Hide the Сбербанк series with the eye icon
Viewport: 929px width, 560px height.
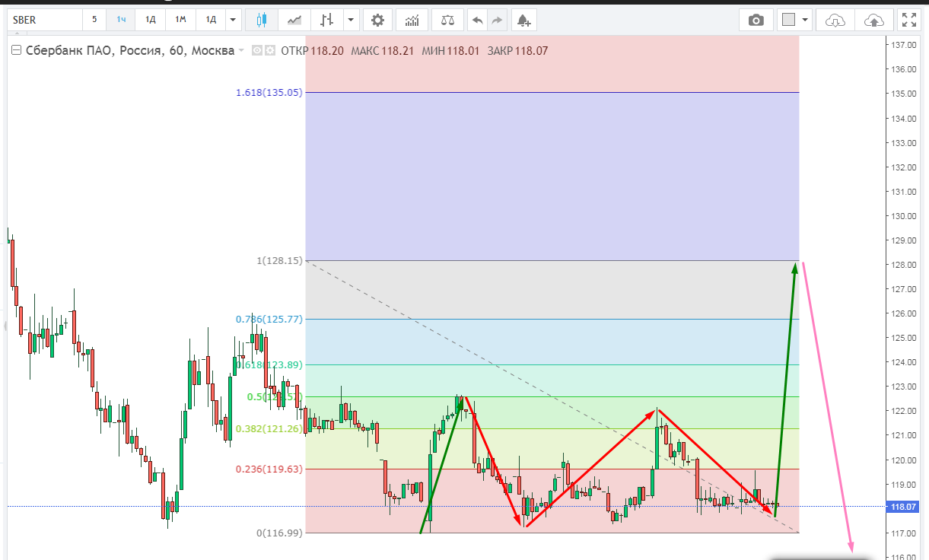(256, 51)
